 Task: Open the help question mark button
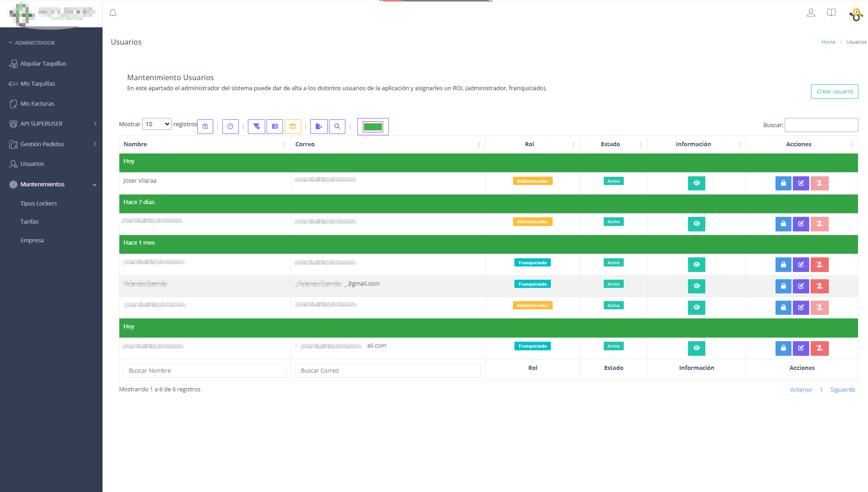tap(230, 127)
